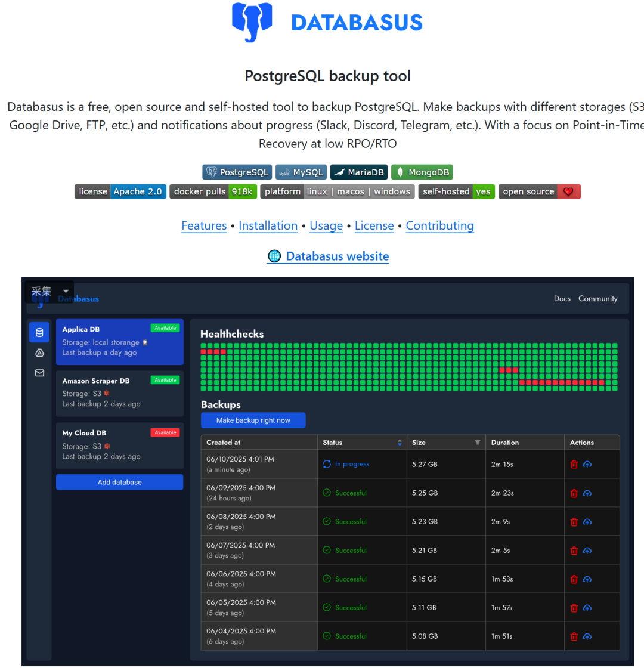Click the MariaDB badge
644x668 pixels.
(359, 172)
